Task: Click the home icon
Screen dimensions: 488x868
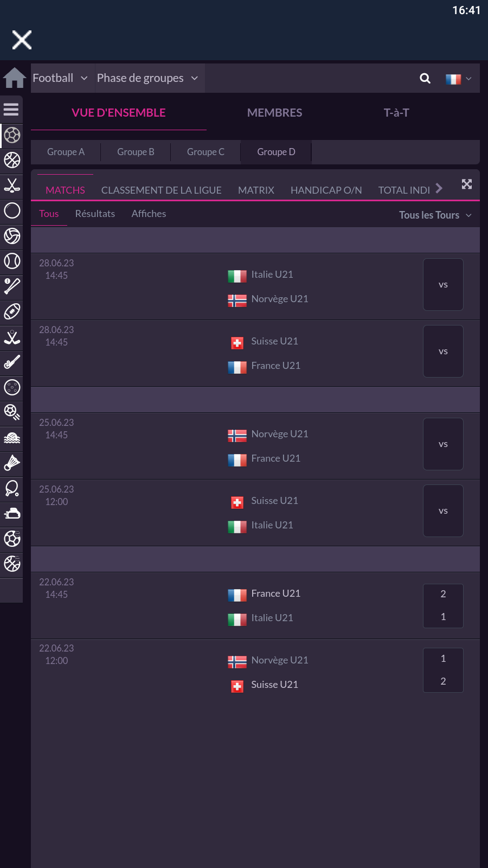Action: click(x=15, y=78)
